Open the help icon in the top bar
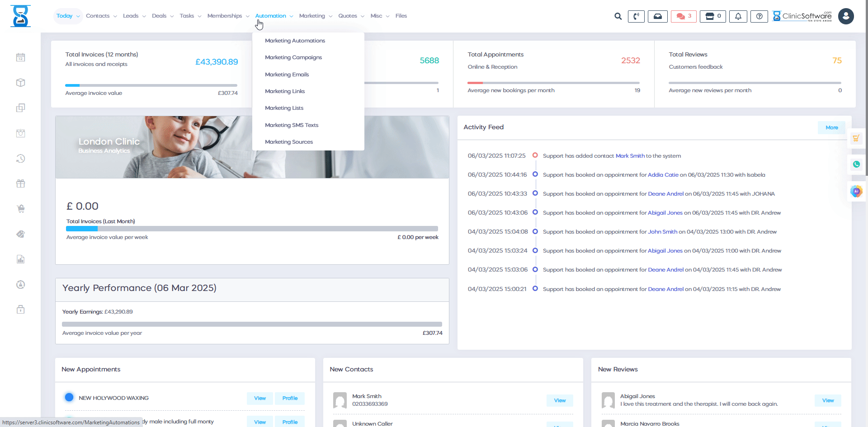The width and height of the screenshot is (868, 427). pos(759,16)
